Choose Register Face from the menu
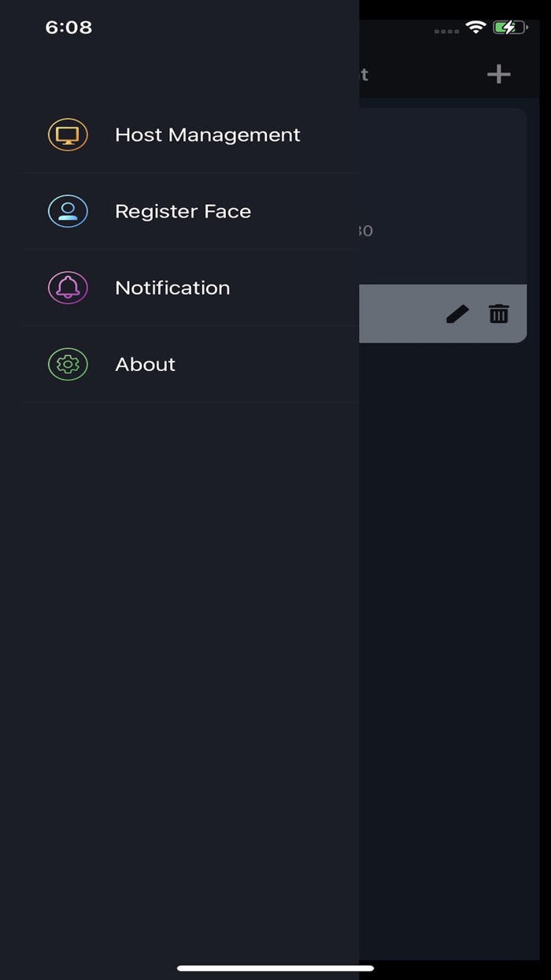The width and height of the screenshot is (551, 980). tap(183, 211)
